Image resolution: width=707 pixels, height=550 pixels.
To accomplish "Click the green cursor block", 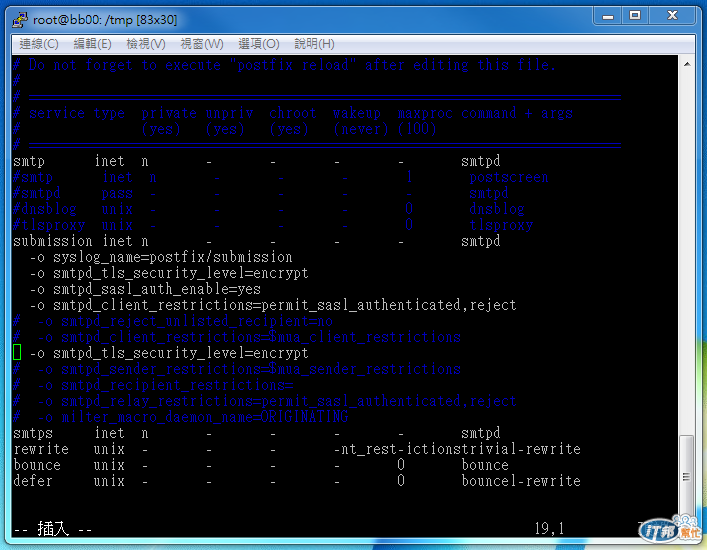I will coord(17,352).
